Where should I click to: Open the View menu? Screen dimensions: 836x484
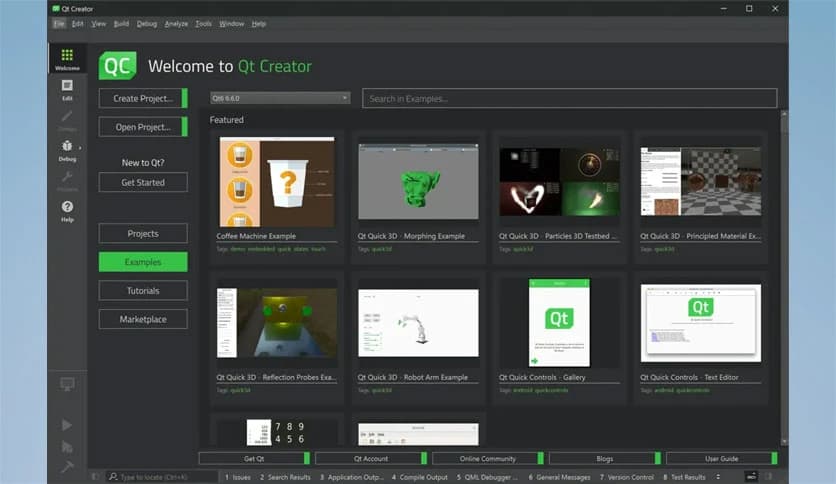click(99, 23)
